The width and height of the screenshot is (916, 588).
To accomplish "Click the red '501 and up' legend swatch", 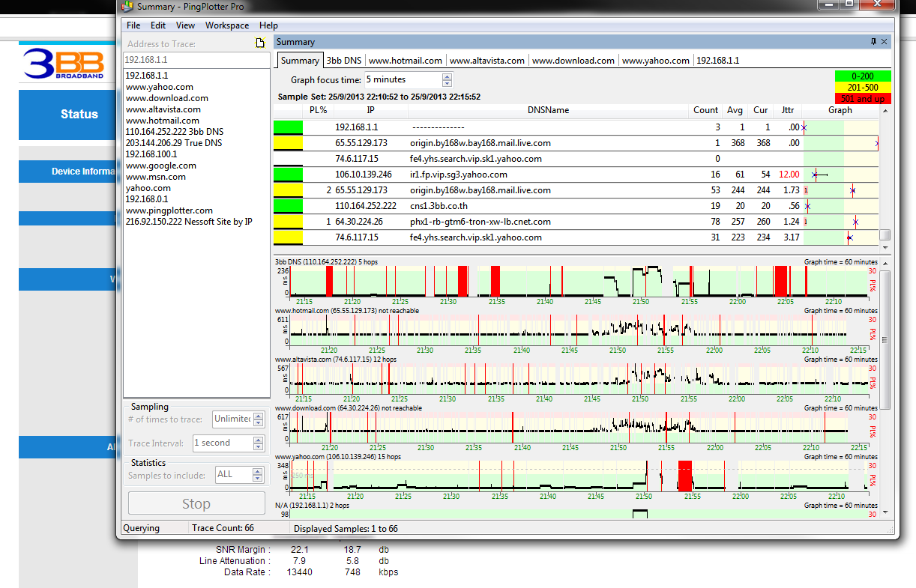I will click(x=862, y=98).
